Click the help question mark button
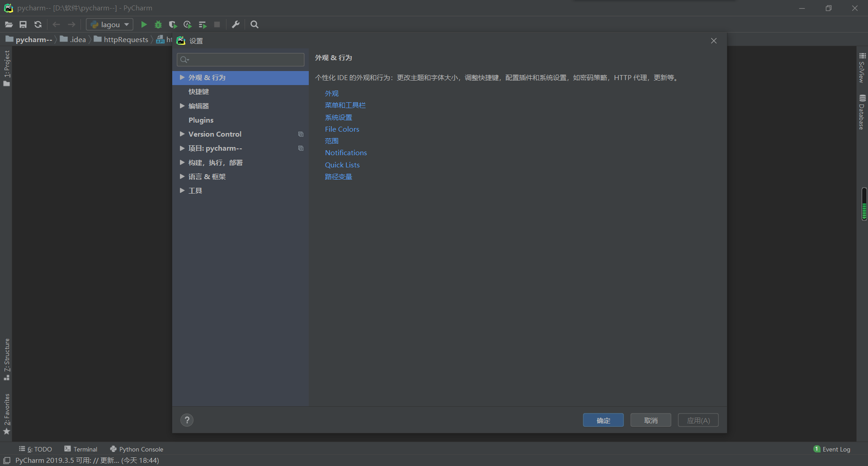The width and height of the screenshot is (868, 466). point(187,420)
